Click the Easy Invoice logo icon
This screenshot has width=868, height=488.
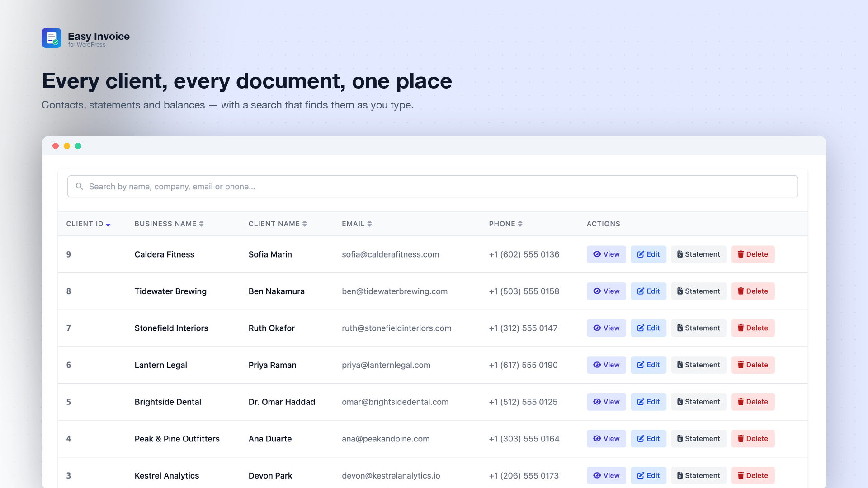(52, 38)
